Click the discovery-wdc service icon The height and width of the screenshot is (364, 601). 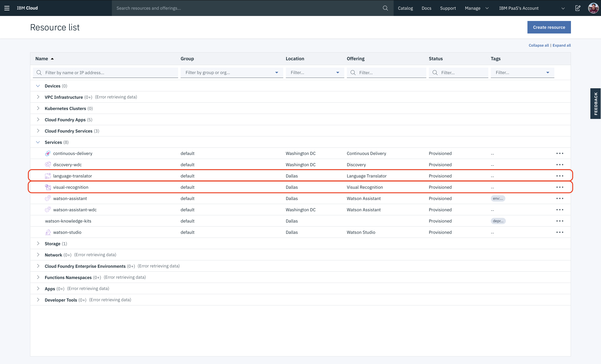[48, 165]
